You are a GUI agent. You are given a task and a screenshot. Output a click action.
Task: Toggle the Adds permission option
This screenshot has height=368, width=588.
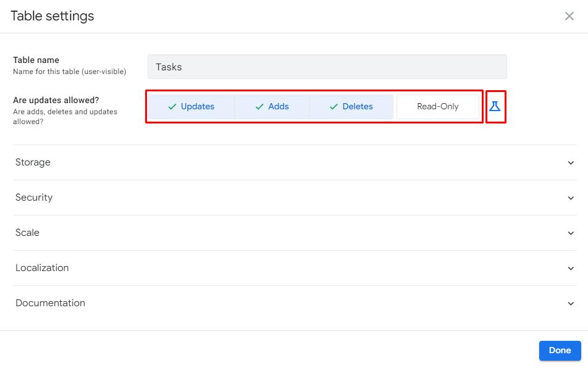pyautogui.click(x=272, y=106)
